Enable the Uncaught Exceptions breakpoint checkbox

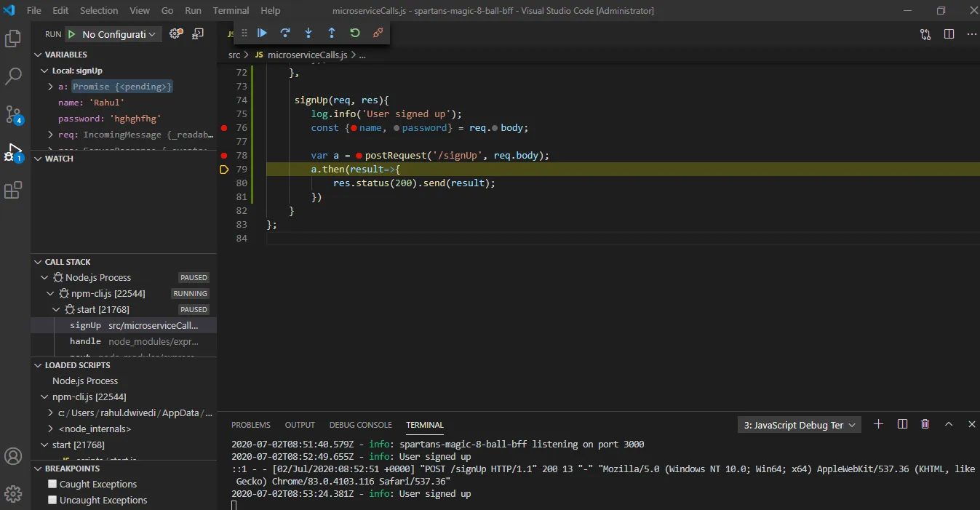52,500
